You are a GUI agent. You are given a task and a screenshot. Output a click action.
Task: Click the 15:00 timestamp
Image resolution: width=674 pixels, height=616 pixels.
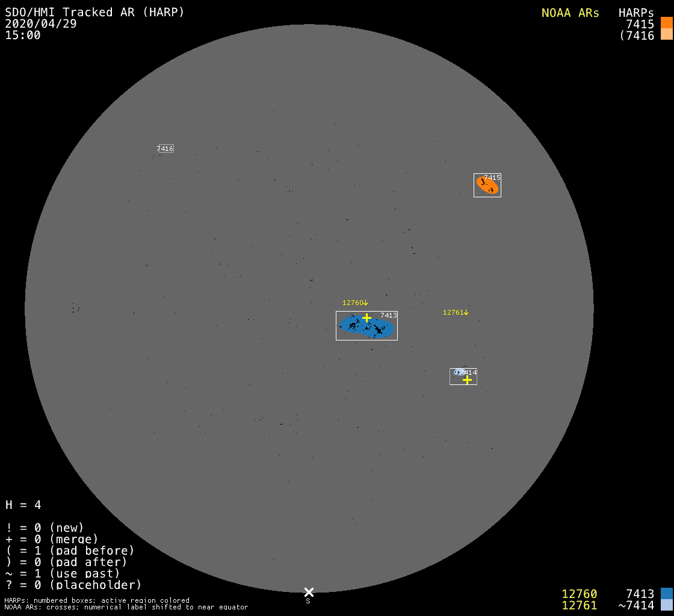(23, 35)
